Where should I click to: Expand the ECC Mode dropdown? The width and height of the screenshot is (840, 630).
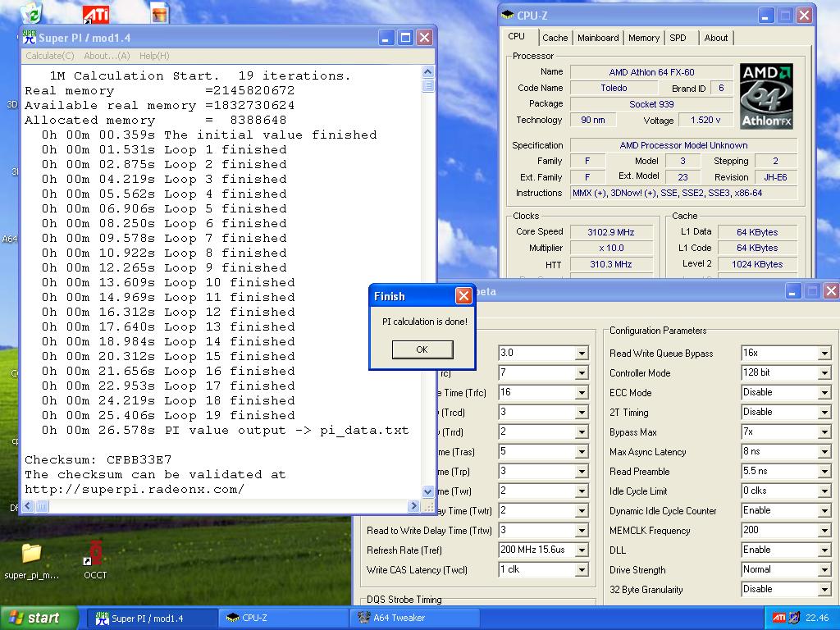(x=825, y=393)
